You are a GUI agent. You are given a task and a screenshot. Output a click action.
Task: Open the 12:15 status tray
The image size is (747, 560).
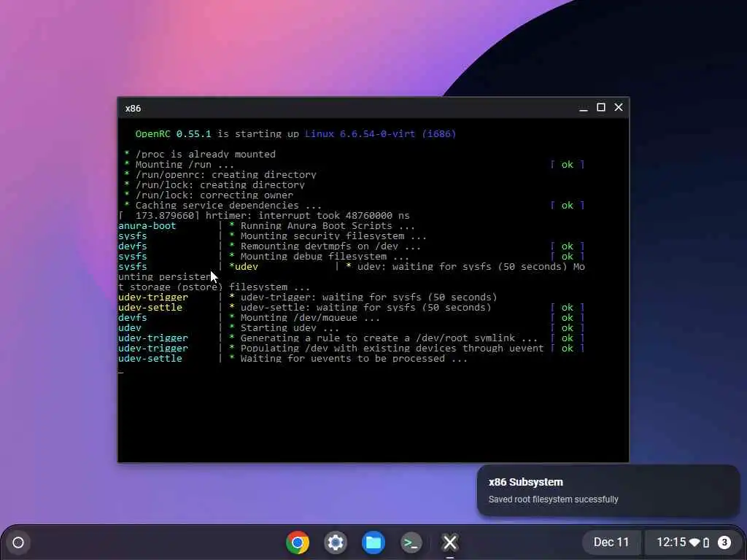[x=692, y=542]
